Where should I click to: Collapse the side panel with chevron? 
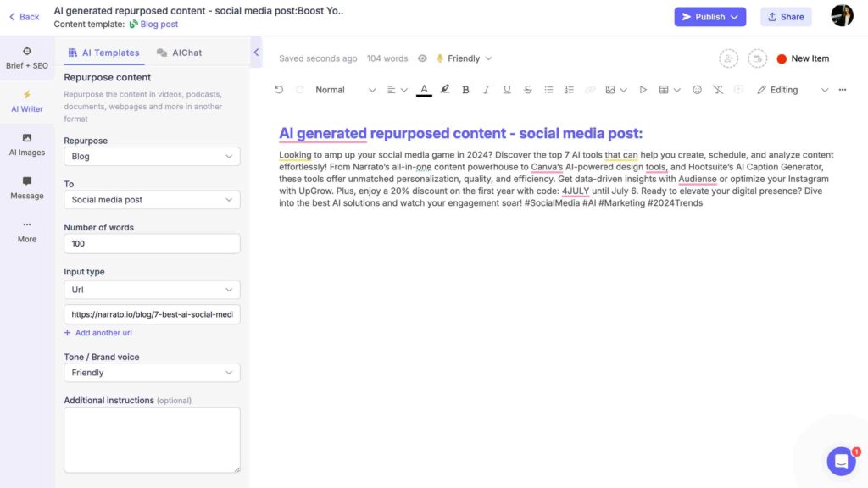pos(256,52)
